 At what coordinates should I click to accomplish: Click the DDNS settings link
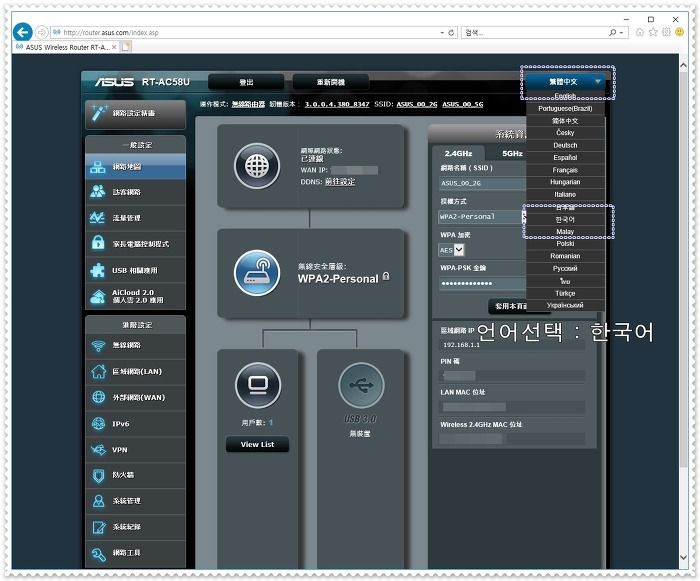pyautogui.click(x=340, y=182)
